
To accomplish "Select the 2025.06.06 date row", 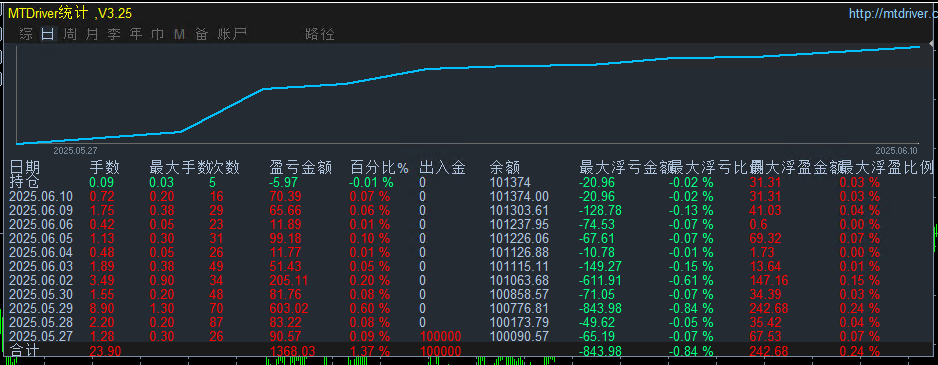I will [x=41, y=224].
